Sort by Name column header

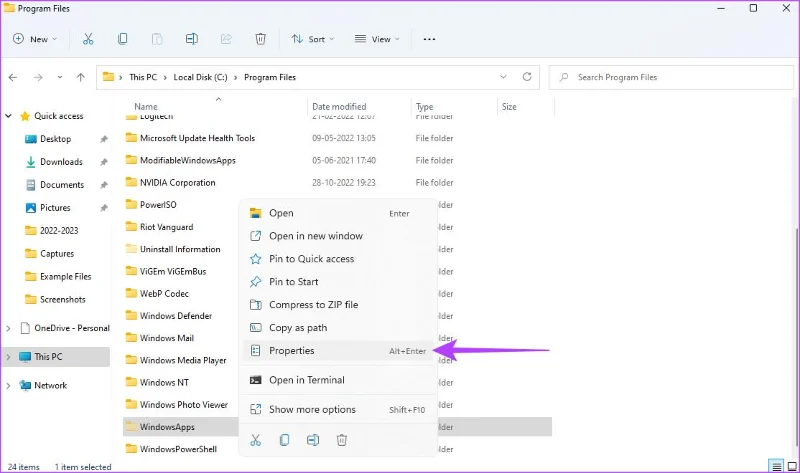point(146,107)
